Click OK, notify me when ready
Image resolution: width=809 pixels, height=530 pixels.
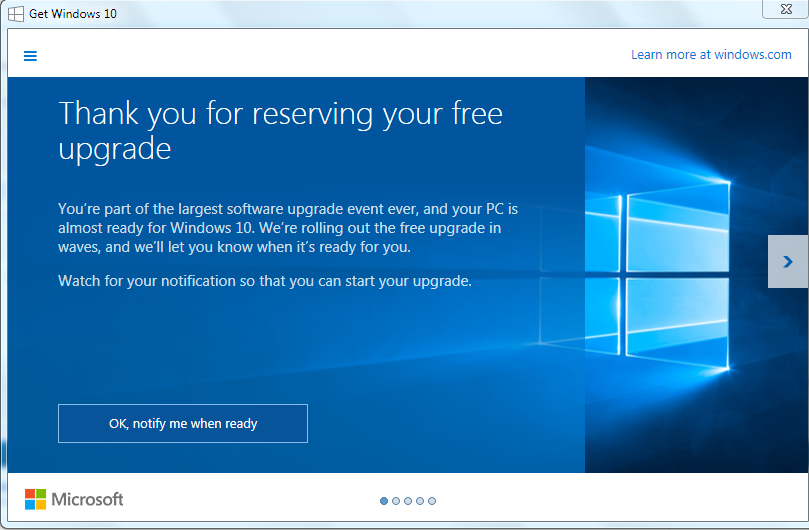183,423
